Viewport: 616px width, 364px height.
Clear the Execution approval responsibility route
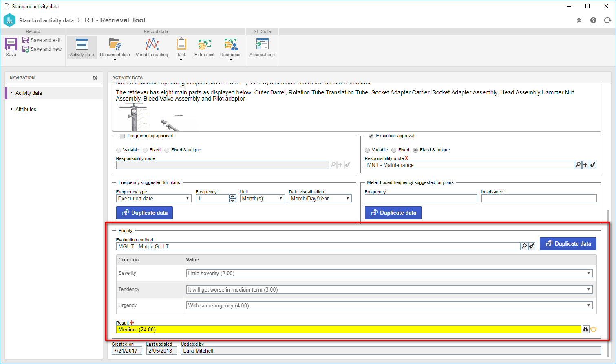coord(593,165)
